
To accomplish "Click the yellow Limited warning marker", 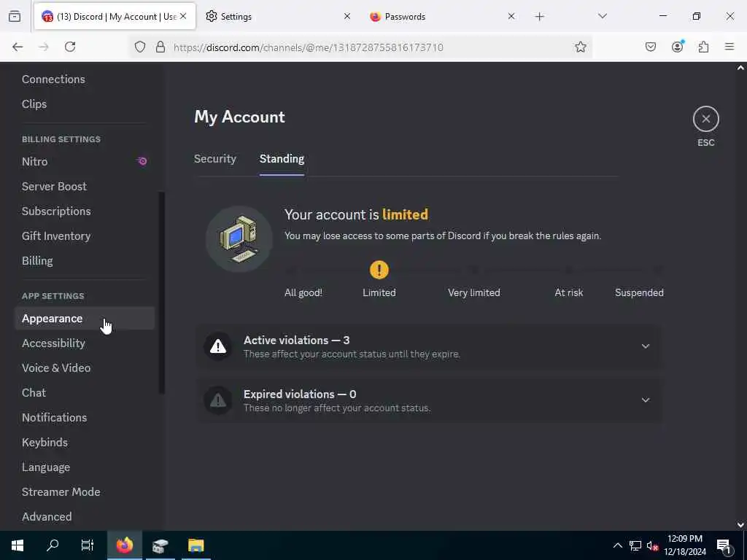I will tap(379, 270).
